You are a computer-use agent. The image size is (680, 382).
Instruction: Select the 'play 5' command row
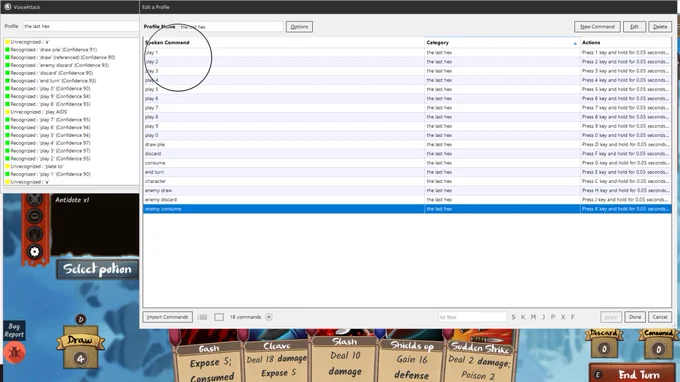407,89
